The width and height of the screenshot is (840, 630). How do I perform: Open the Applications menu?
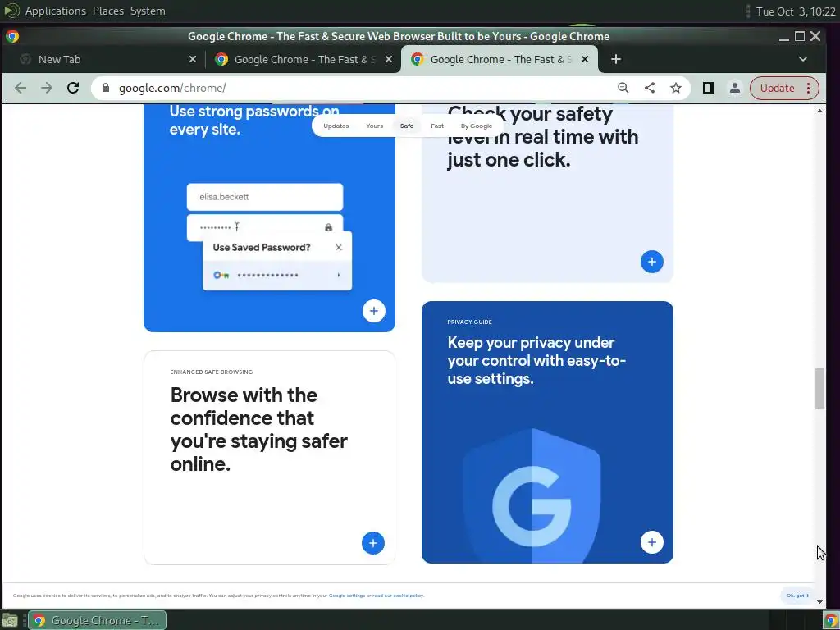56,11
